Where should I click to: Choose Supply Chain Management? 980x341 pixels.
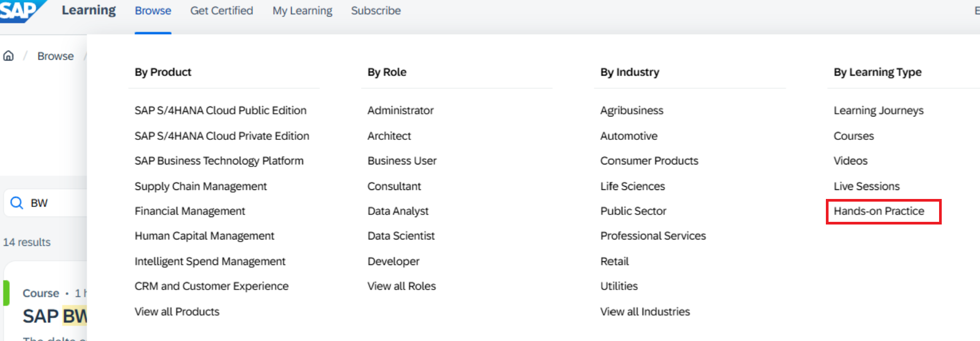tap(200, 186)
